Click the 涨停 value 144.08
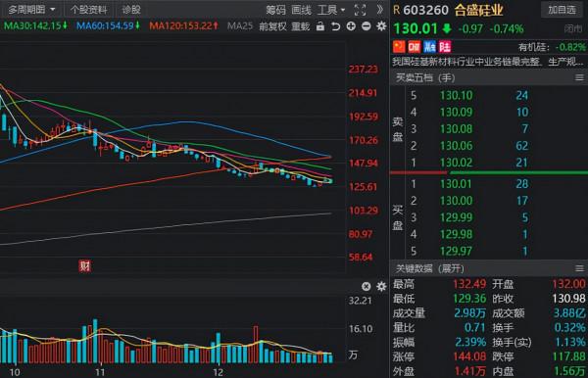 pyautogui.click(x=469, y=356)
